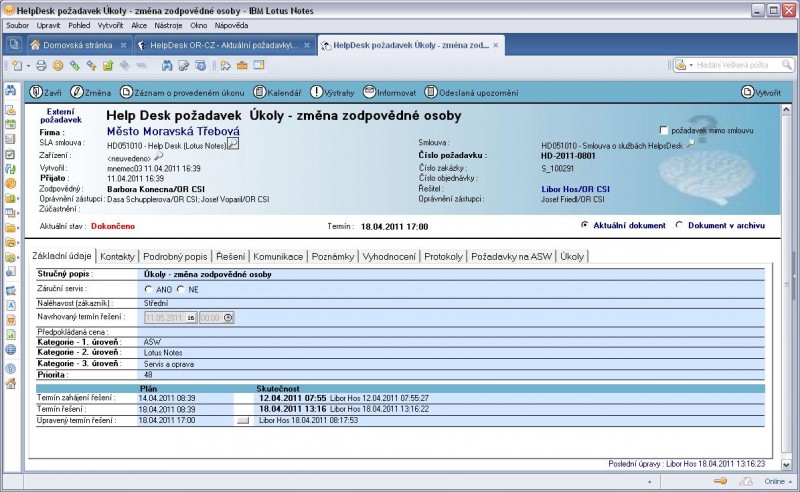Click magnifier icon next to SLA smlouva
The height and width of the screenshot is (492, 800).
[x=233, y=144]
